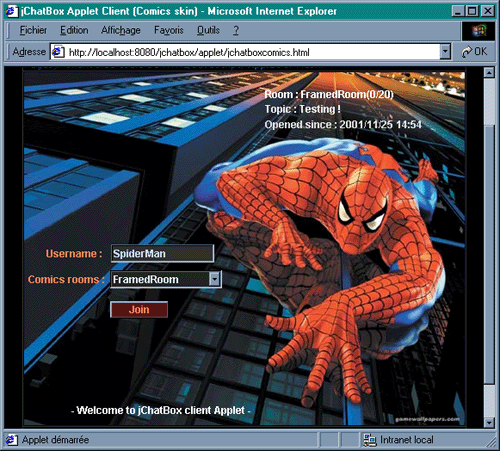Open the Fichier menu
This screenshot has height=451, width=500.
coord(33,30)
